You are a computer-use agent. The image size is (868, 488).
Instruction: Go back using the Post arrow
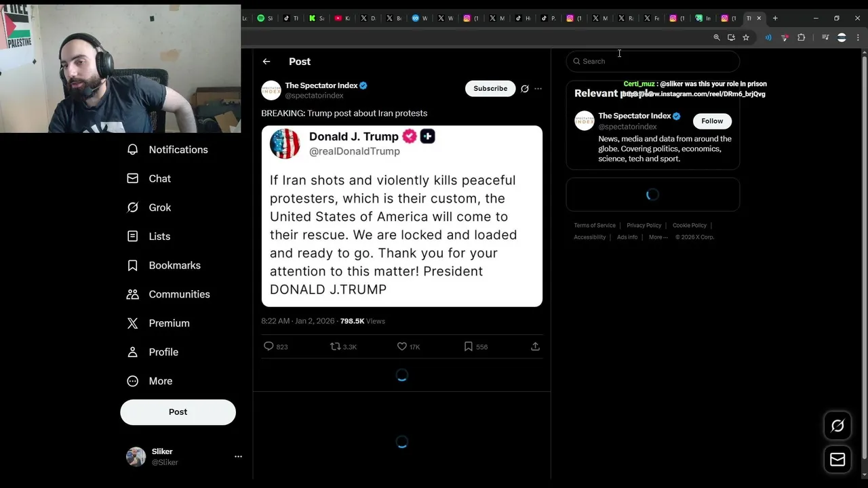[x=267, y=62]
